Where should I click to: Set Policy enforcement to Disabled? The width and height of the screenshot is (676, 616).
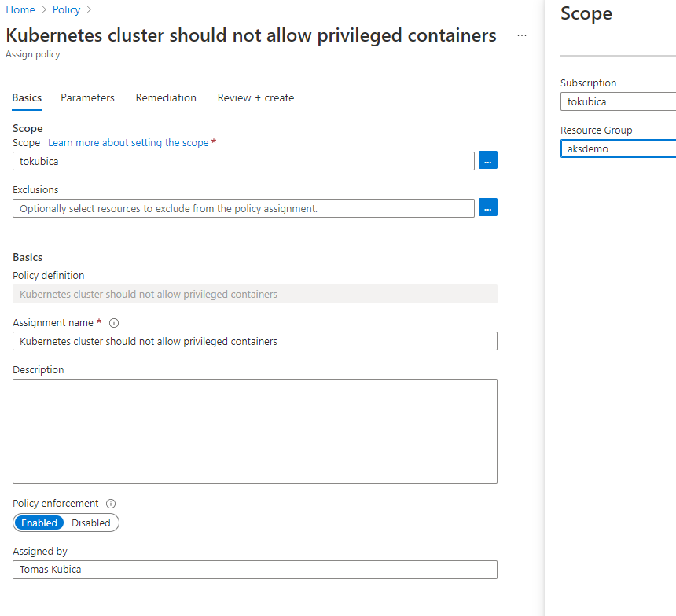coord(91,522)
